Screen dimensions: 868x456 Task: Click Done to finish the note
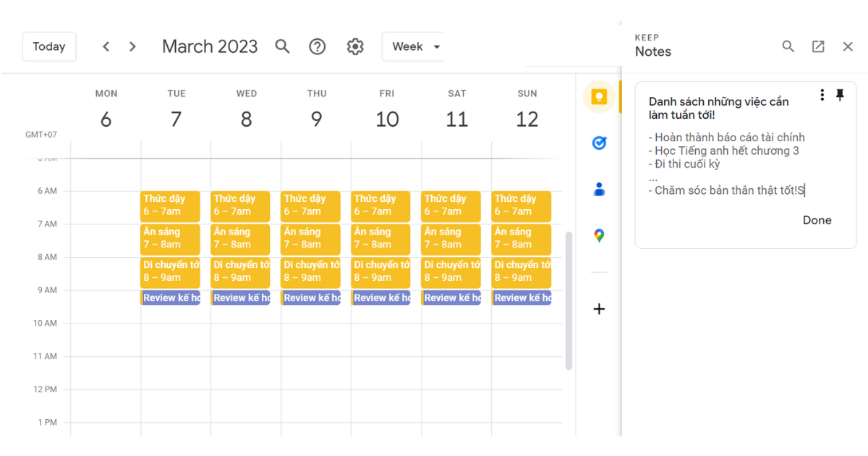pyautogui.click(x=817, y=220)
